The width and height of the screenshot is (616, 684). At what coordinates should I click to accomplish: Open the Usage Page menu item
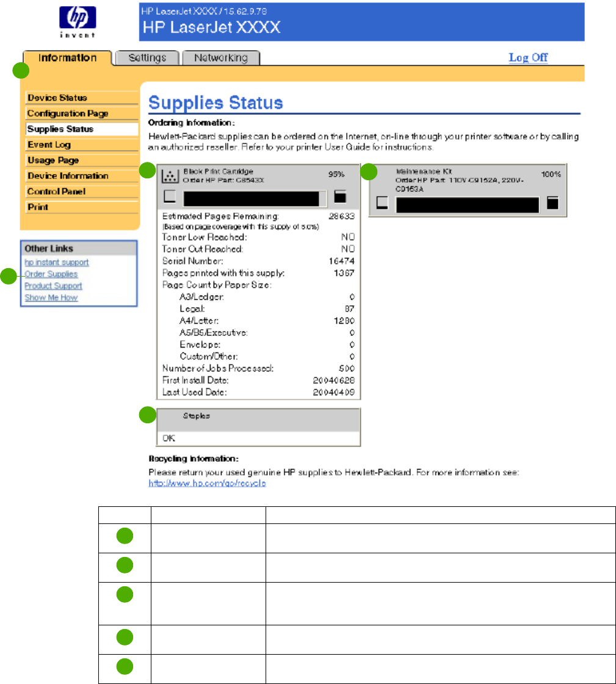[82, 160]
